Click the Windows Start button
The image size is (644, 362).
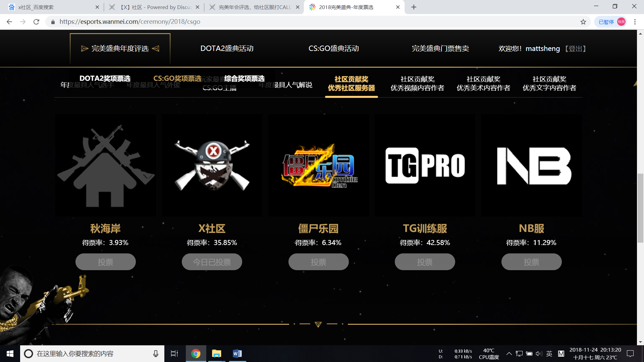(10, 353)
